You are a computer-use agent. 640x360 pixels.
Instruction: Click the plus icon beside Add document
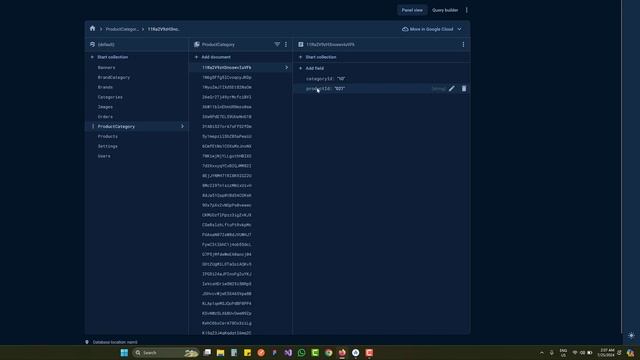click(x=196, y=57)
